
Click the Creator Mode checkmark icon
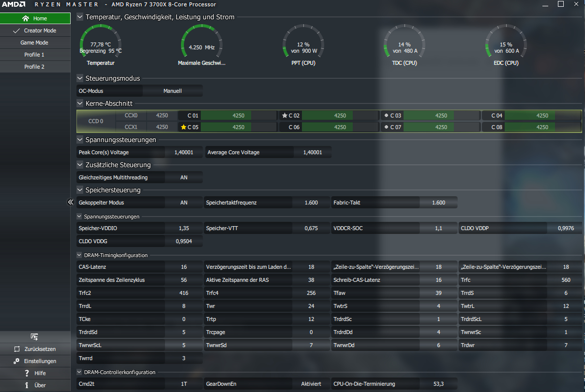(17, 30)
